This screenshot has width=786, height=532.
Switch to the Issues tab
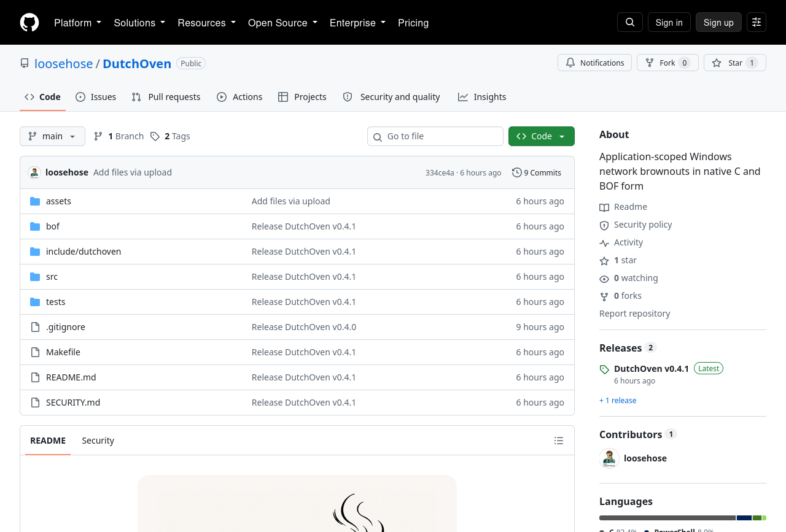click(x=96, y=97)
